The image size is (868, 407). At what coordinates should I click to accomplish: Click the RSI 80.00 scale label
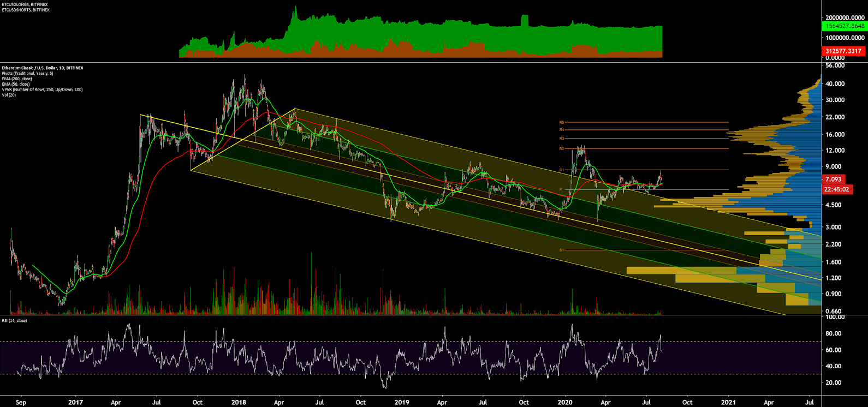click(834, 333)
